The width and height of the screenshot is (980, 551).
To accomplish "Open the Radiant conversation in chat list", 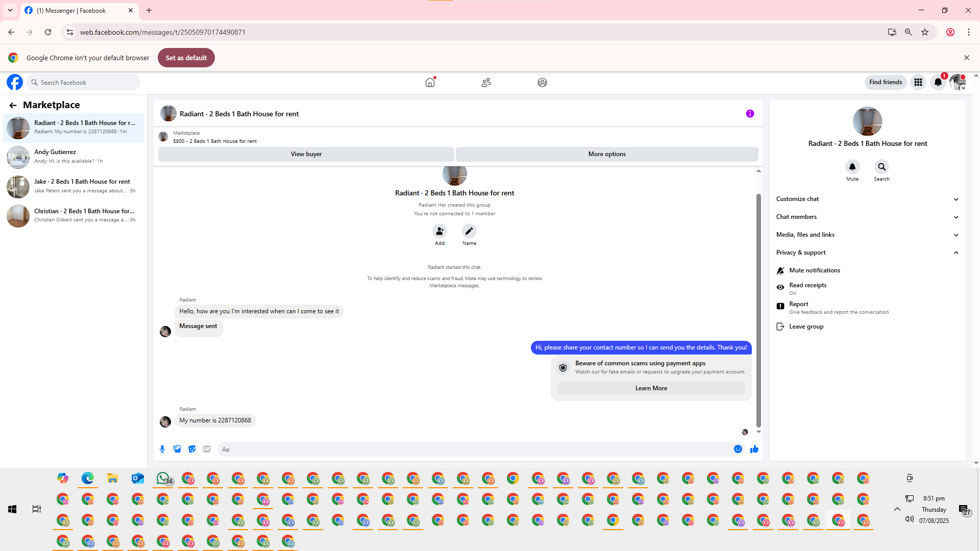I will click(x=73, y=128).
